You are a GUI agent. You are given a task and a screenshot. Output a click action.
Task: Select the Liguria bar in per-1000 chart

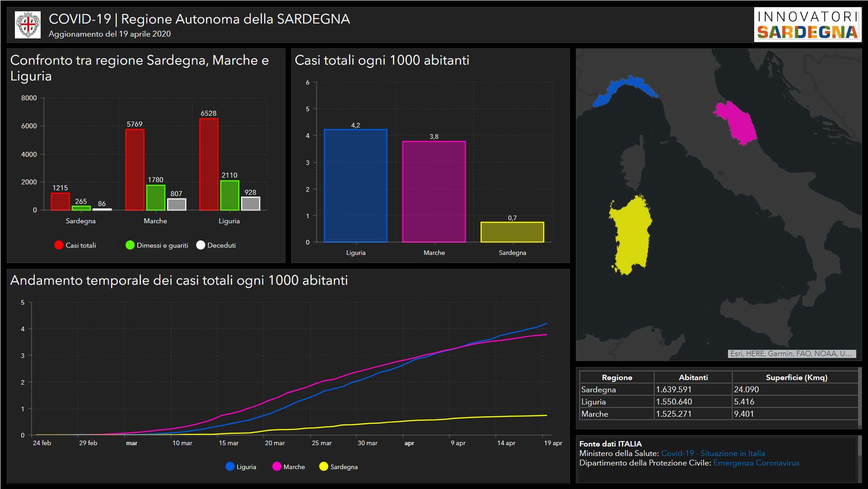pyautogui.click(x=355, y=186)
